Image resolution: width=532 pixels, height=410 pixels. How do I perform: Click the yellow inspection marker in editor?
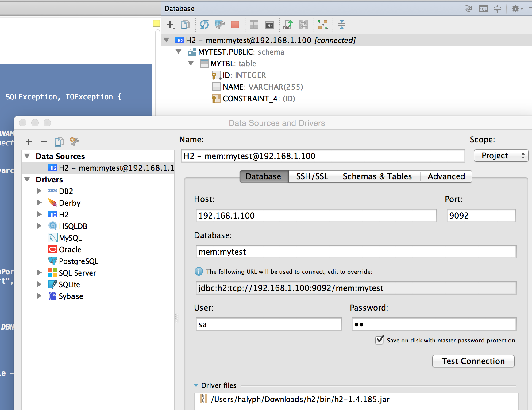pyautogui.click(x=156, y=23)
